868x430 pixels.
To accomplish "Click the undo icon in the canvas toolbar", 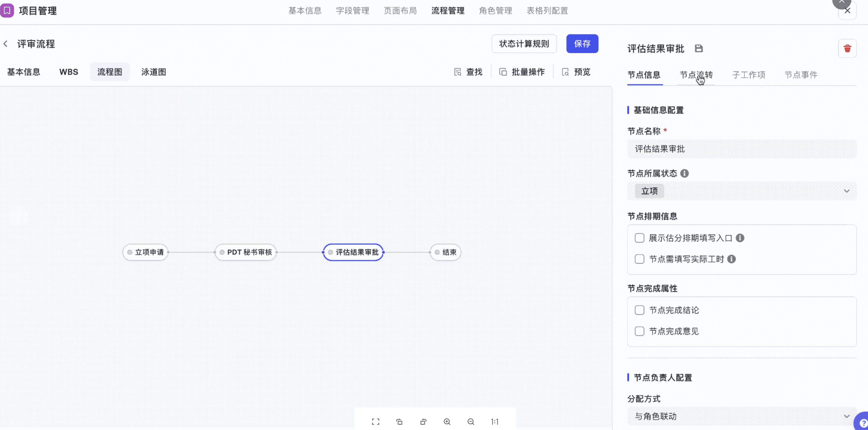I will [399, 422].
